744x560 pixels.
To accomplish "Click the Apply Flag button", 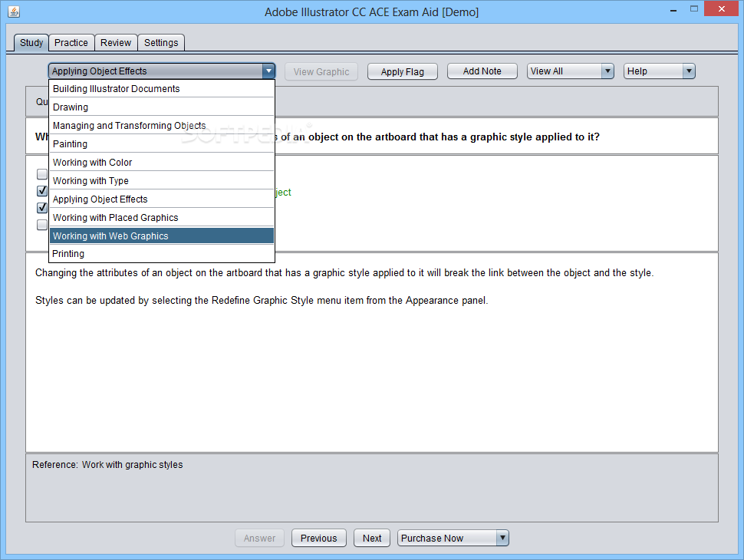I will (x=403, y=71).
